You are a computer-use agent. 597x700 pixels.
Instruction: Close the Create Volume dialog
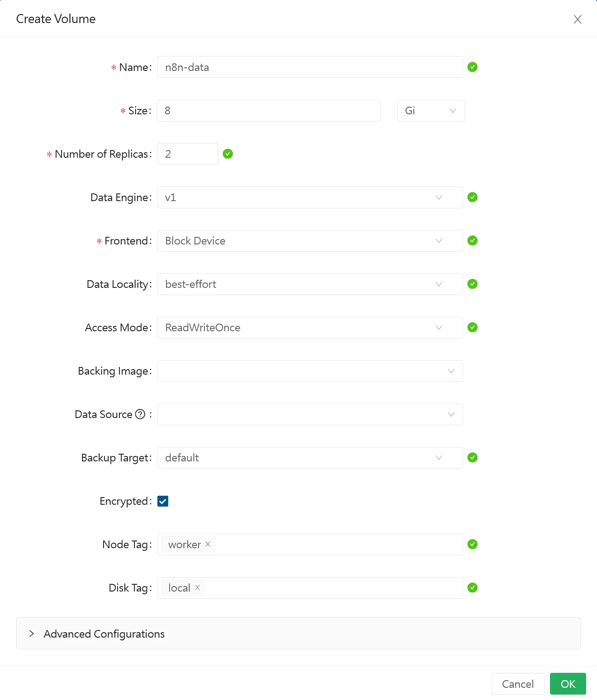coord(578,19)
